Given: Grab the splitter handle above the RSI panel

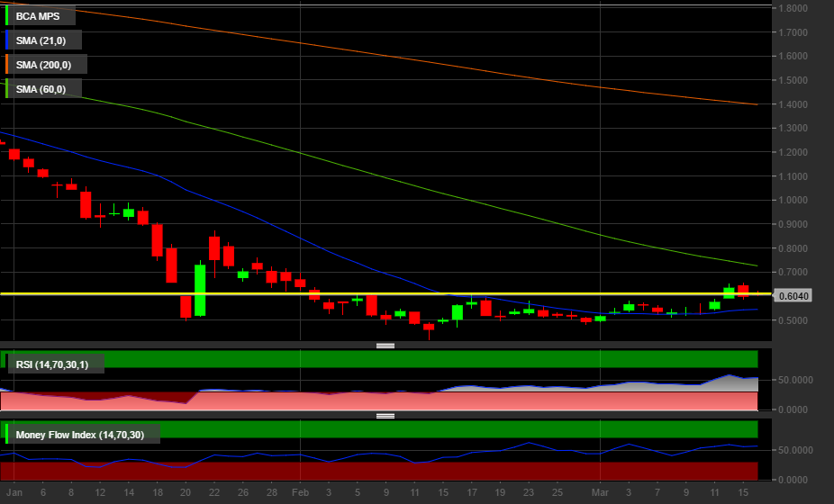Looking at the screenshot, I should tap(385, 346).
